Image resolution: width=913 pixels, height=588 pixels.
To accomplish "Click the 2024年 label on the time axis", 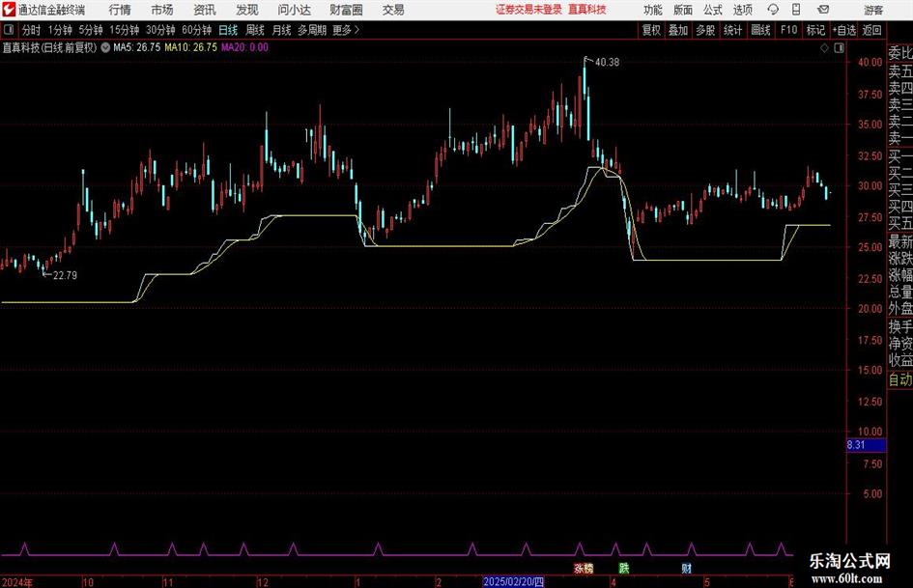I will (17, 582).
